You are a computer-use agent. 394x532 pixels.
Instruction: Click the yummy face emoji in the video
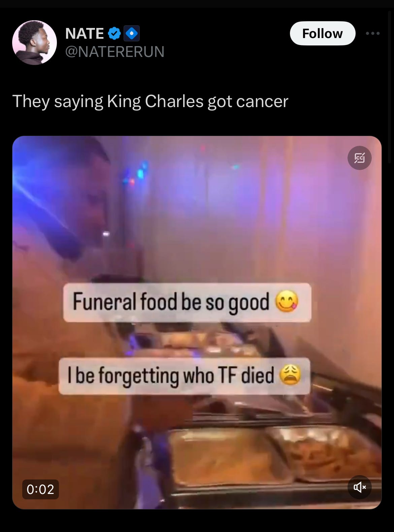[x=287, y=302]
